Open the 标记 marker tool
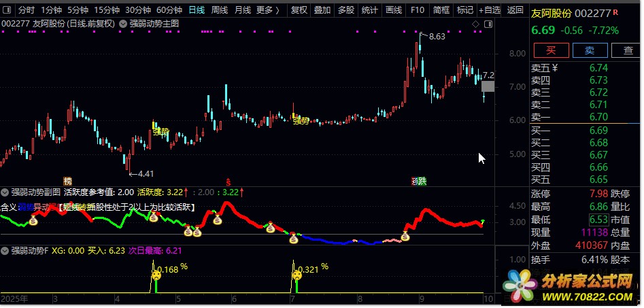The height and width of the screenshot is (308, 644). (465, 10)
